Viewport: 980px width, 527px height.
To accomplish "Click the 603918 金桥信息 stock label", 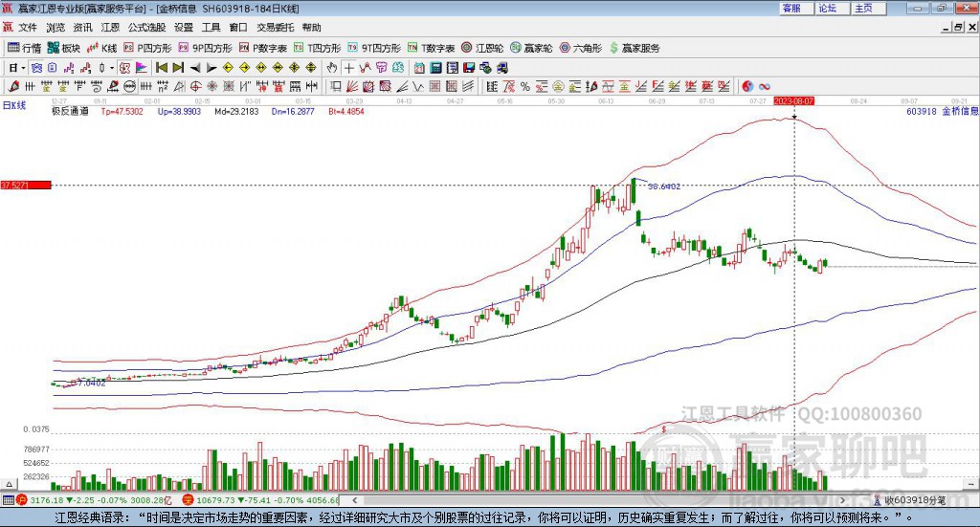I will click(942, 111).
